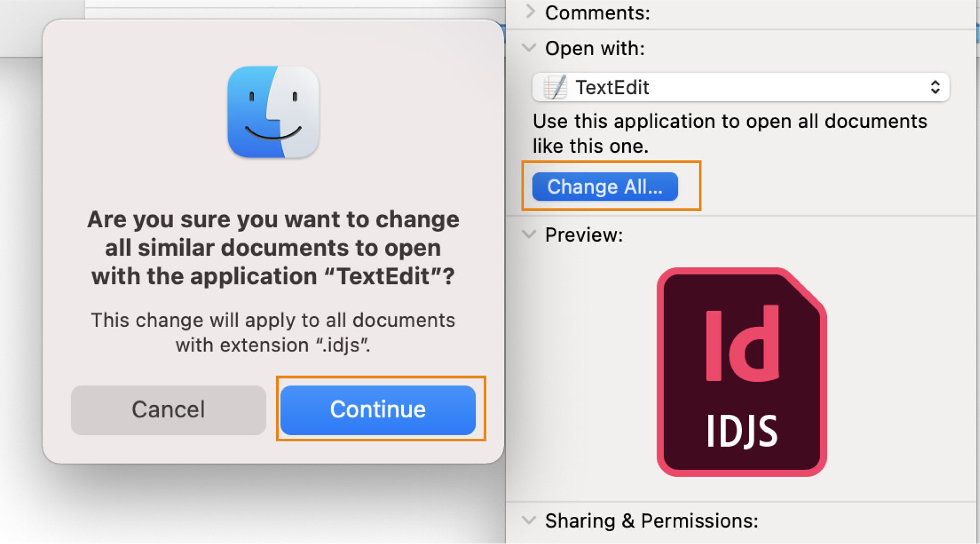Click the Finder icon in the dialog
Screen dimensions: 980x544
click(273, 112)
